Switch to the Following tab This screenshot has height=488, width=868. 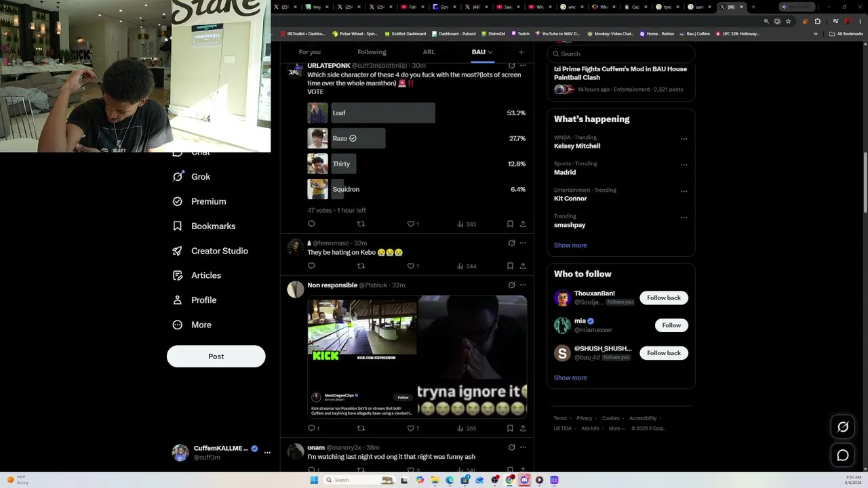click(372, 52)
